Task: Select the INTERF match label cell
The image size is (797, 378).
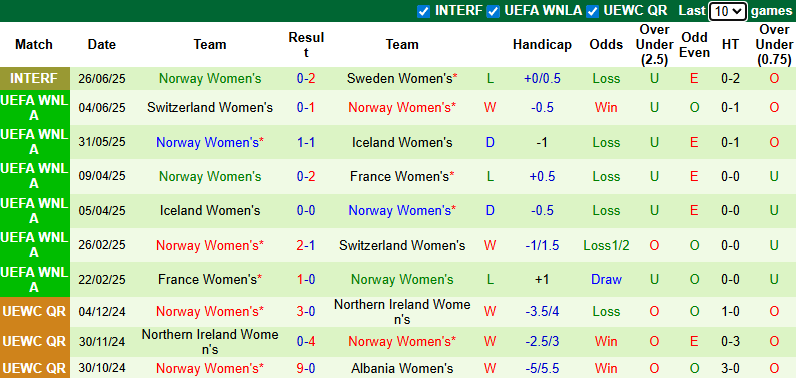Action: [35, 79]
